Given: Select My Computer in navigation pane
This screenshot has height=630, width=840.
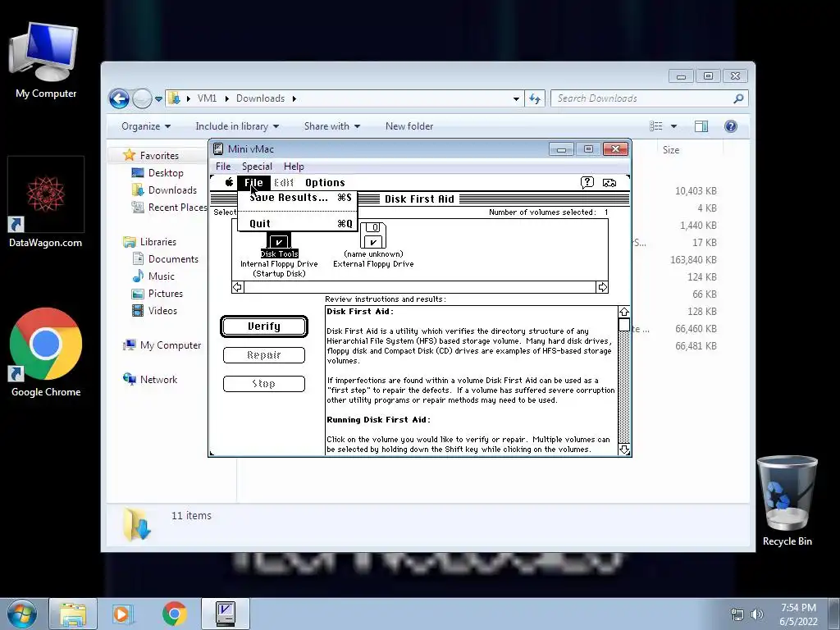Looking at the screenshot, I should (171, 345).
